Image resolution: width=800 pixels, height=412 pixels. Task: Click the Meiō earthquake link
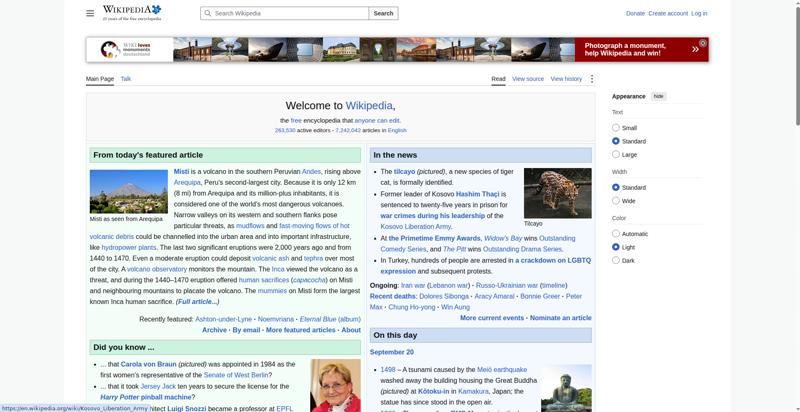[x=502, y=370]
